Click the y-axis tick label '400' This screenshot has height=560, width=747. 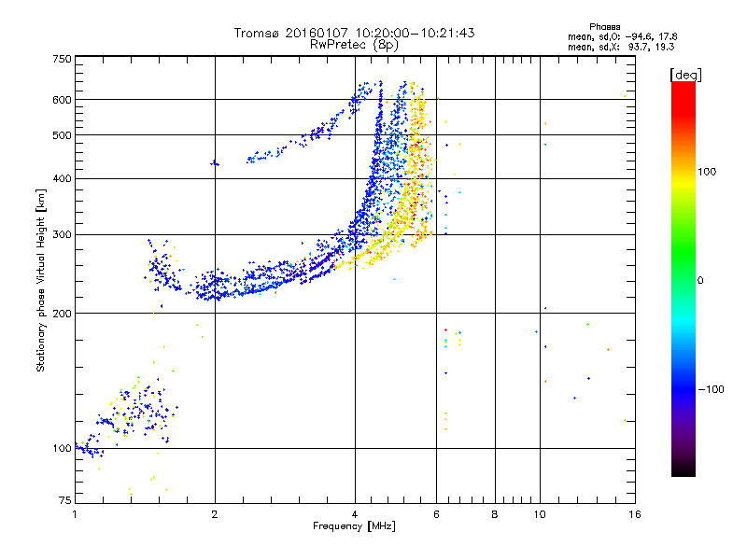click(62, 179)
